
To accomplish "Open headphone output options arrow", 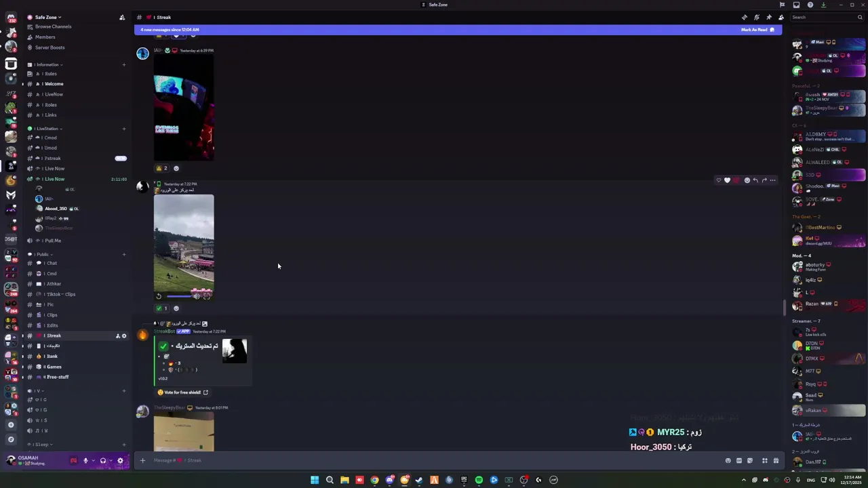I will (x=111, y=461).
